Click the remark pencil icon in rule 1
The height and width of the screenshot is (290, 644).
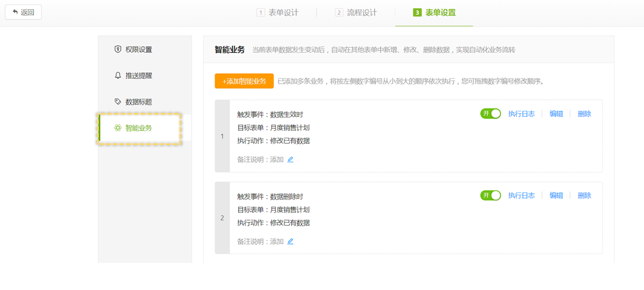(x=290, y=159)
